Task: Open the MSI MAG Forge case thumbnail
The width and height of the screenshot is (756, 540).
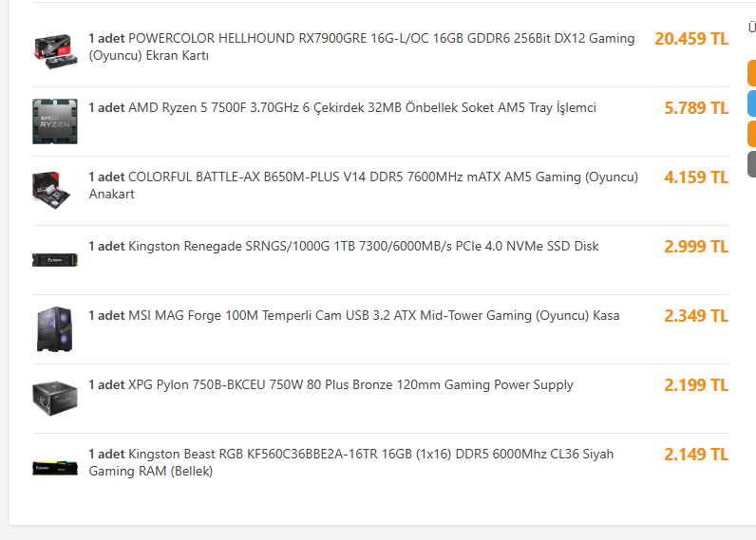Action: [x=55, y=329]
